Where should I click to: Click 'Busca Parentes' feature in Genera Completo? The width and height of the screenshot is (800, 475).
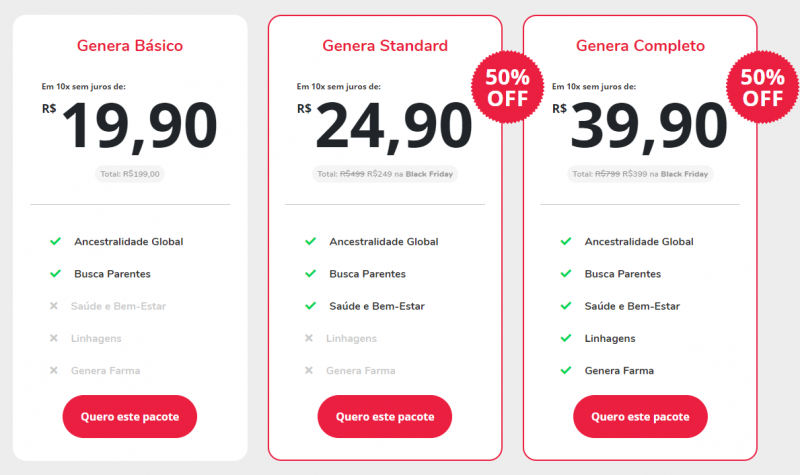(622, 274)
